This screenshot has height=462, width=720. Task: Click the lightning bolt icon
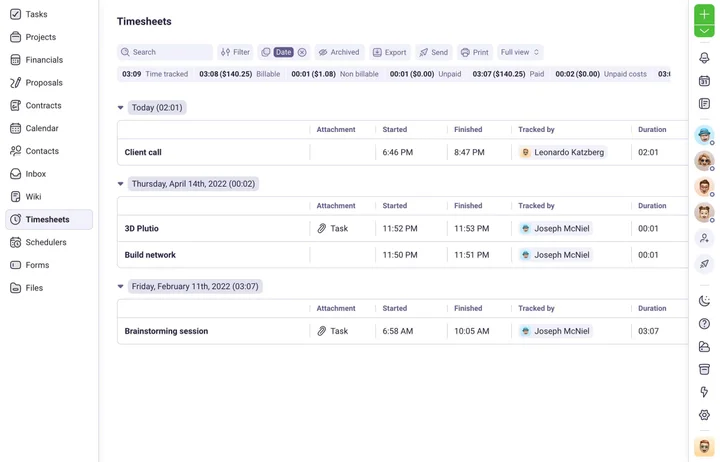[x=704, y=392]
